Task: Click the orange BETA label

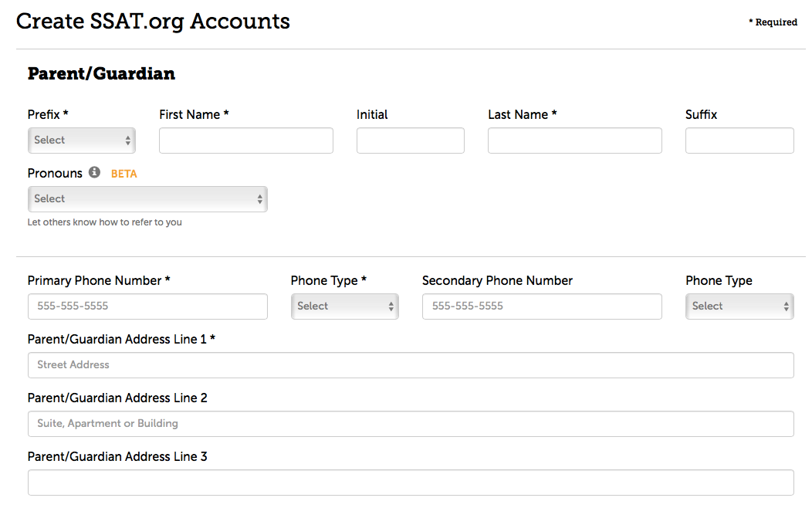Action: (x=123, y=174)
